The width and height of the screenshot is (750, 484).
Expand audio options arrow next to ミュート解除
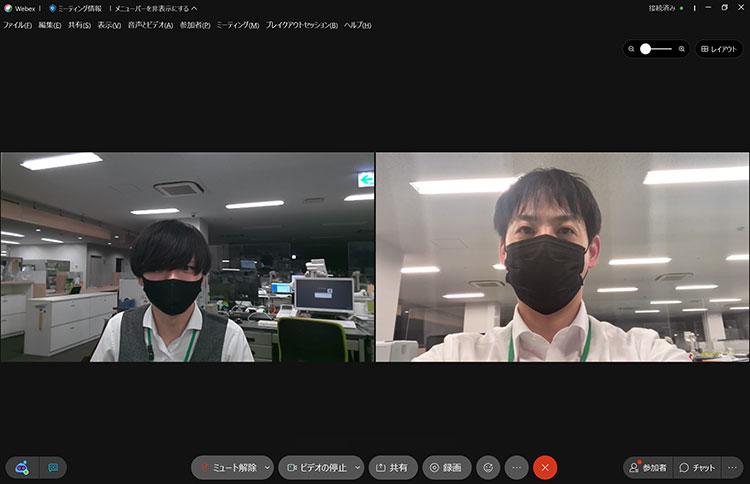click(x=266, y=467)
